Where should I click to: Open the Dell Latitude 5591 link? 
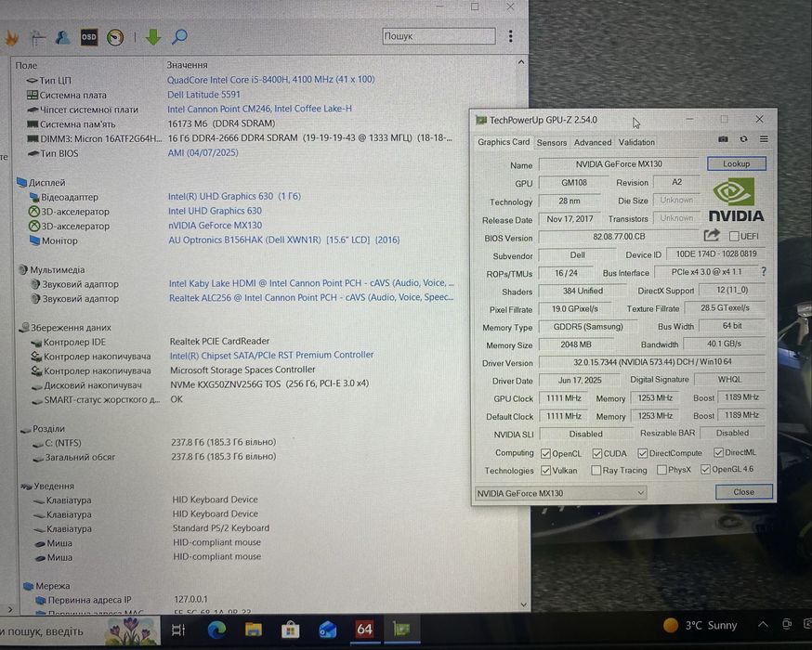point(203,94)
